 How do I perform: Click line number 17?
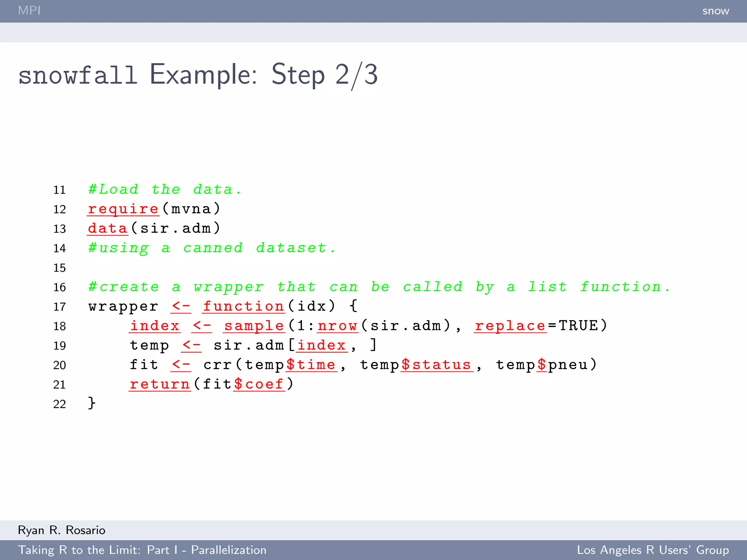point(60,307)
